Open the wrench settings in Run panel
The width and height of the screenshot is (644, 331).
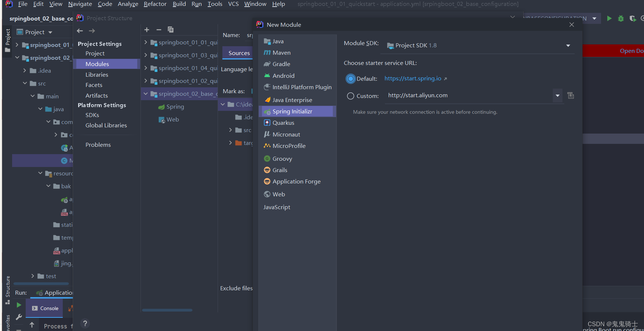click(19, 317)
